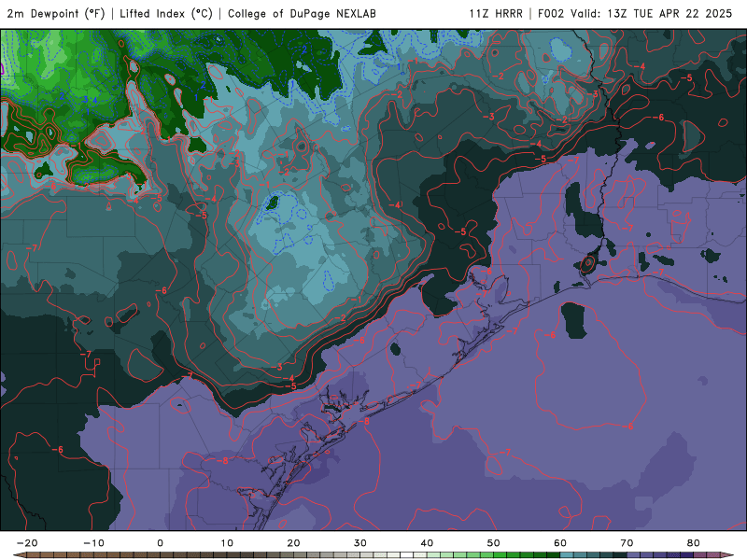
Task: Click the '11Z HRRR' model run label
Action: pyautogui.click(x=496, y=14)
